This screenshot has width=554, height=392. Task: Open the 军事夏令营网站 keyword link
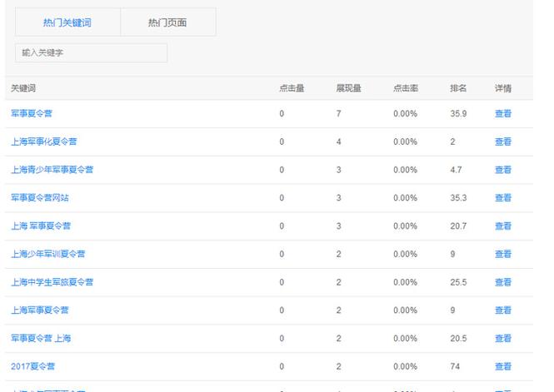40,198
